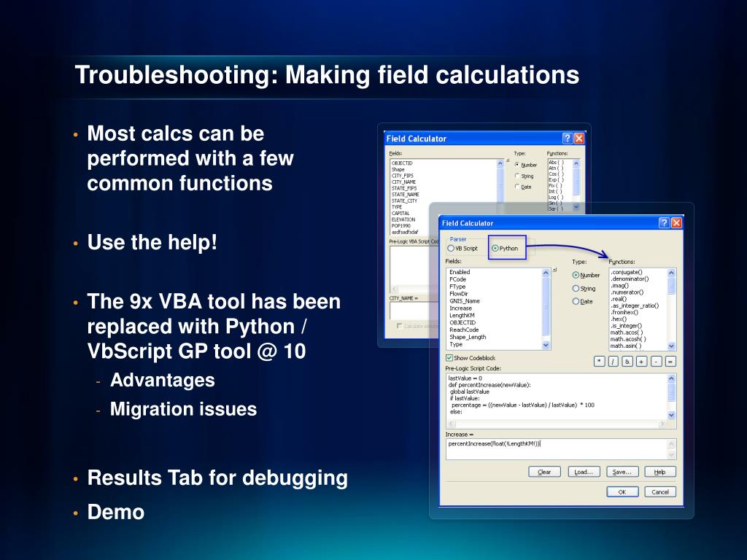Viewport: 747px width, 560px height.
Task: Confirm with the OK button
Action: point(622,492)
